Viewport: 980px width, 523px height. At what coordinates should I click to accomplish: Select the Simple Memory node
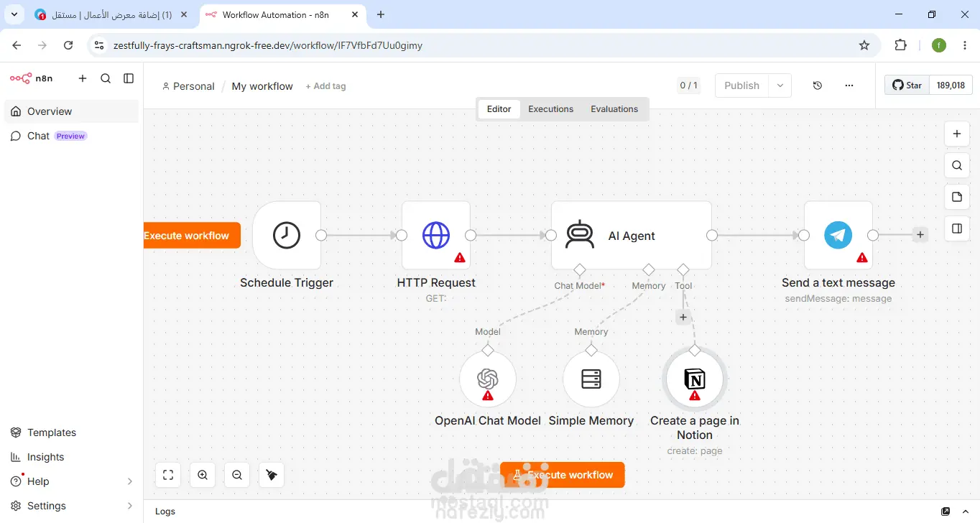coord(591,379)
